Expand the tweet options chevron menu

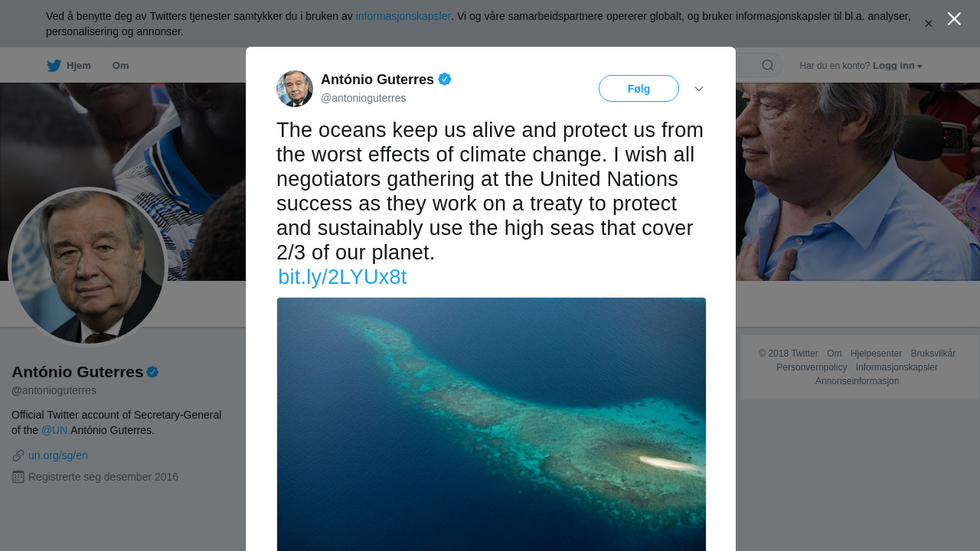(699, 89)
